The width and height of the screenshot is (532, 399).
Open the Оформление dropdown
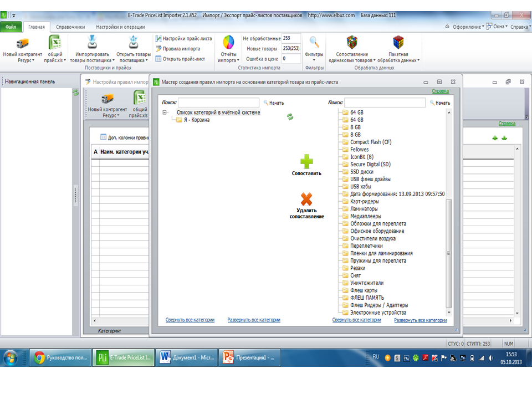[469, 27]
